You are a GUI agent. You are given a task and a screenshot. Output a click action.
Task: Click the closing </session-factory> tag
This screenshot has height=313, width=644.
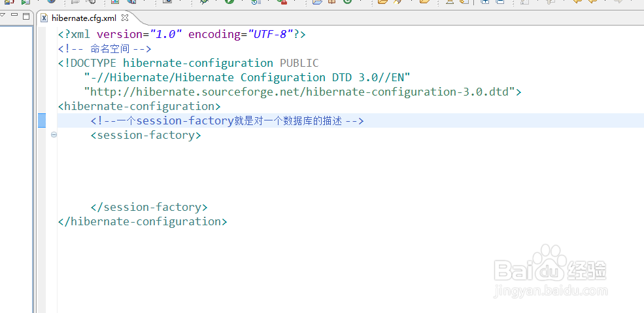coord(149,206)
